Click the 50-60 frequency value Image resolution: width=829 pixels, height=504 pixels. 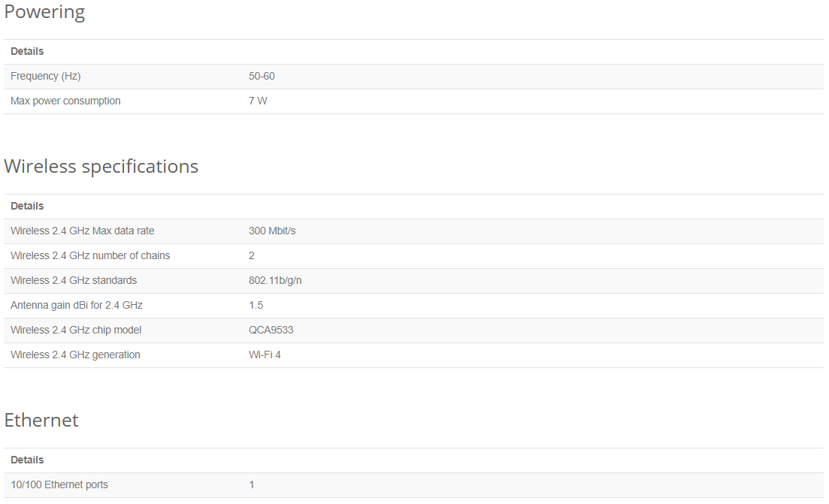tap(262, 76)
